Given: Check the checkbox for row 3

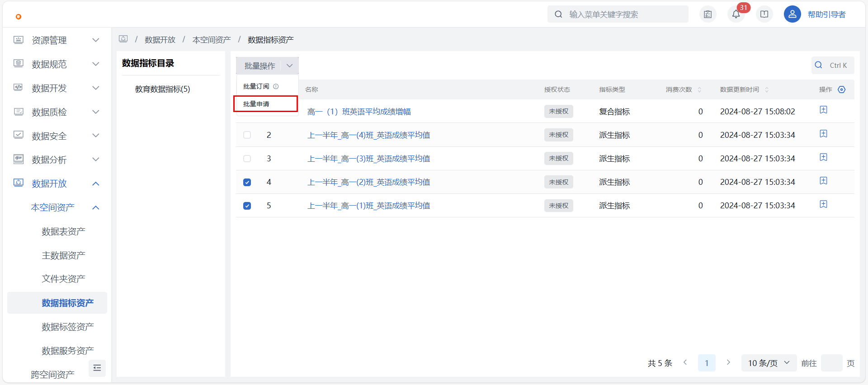Looking at the screenshot, I should click(x=247, y=159).
